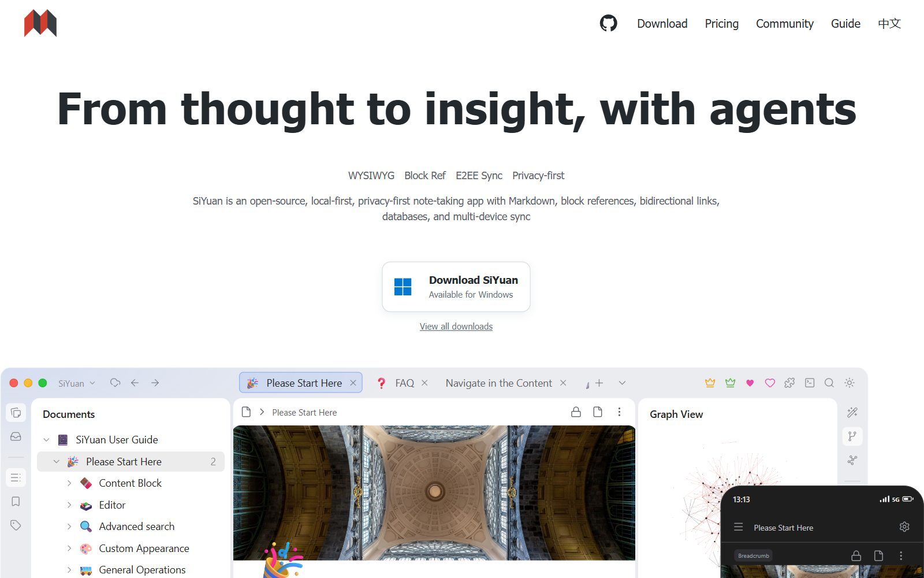Click the outlined heart icon

(x=770, y=383)
